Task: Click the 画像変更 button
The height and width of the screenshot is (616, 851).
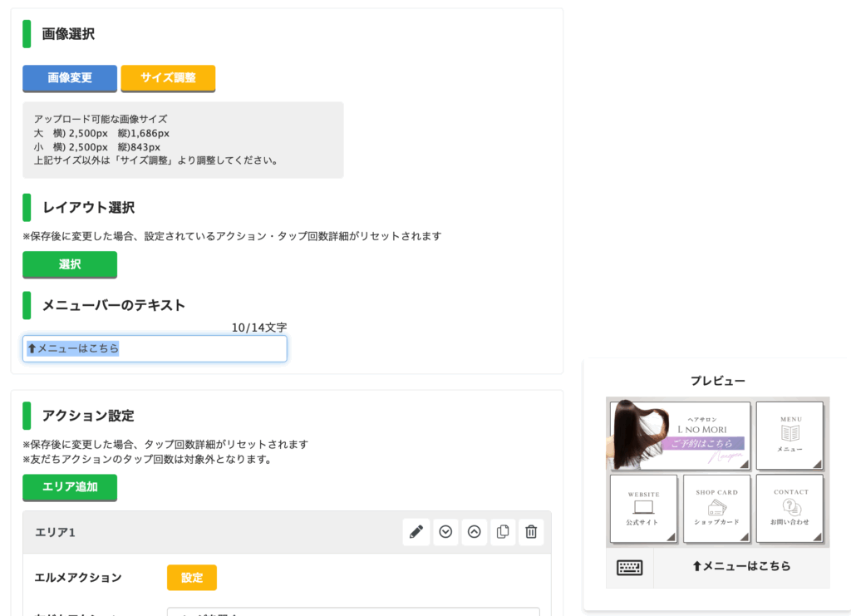Action: tap(70, 78)
